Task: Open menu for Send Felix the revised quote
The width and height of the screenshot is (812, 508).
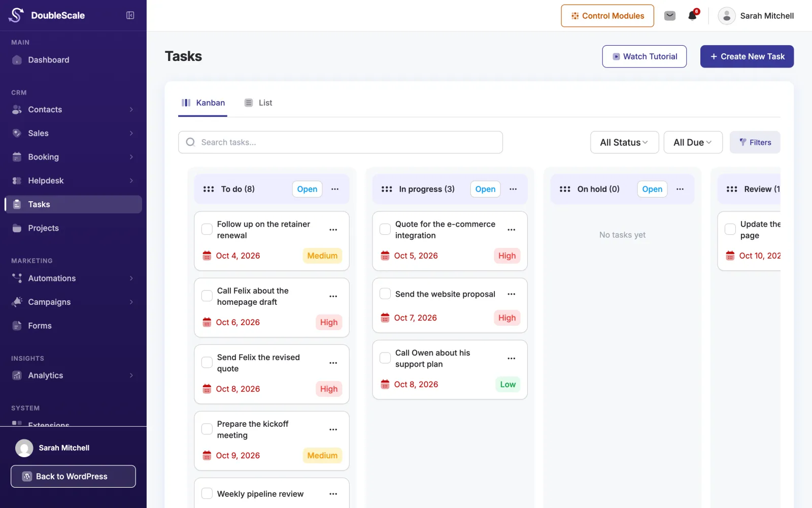Action: coord(333,363)
